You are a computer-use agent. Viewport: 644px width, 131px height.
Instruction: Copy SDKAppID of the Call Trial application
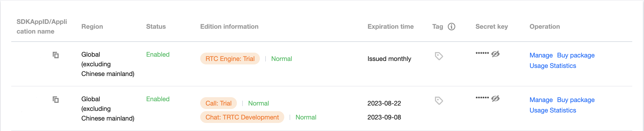(x=56, y=100)
